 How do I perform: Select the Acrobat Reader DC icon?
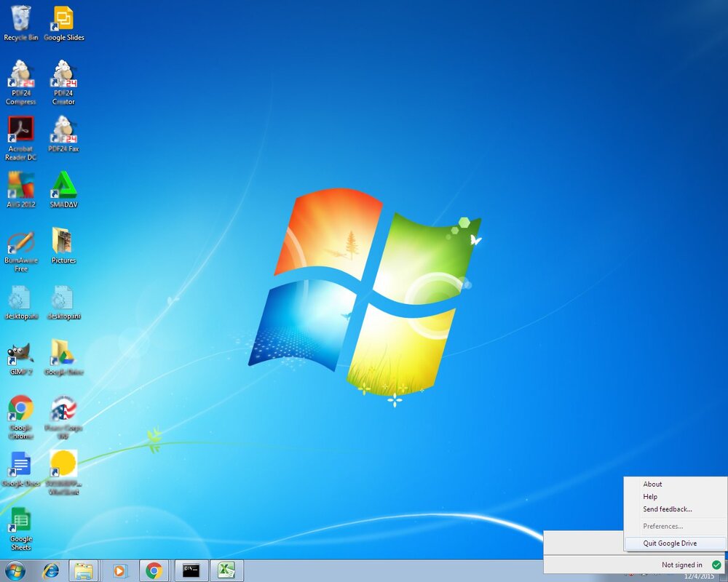(21, 138)
